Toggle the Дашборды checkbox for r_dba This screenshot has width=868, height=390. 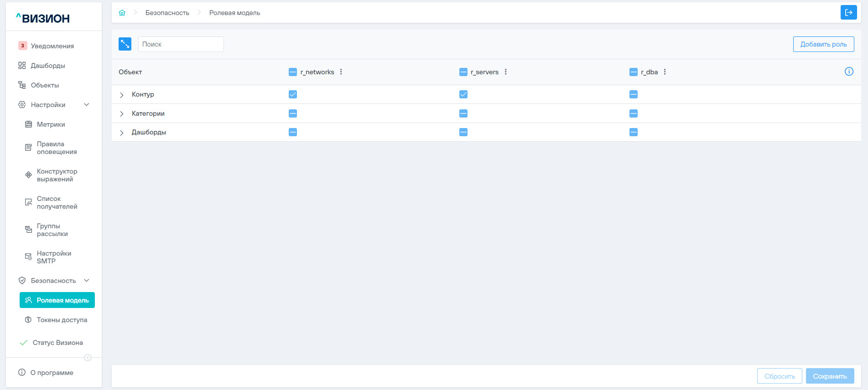tap(634, 132)
